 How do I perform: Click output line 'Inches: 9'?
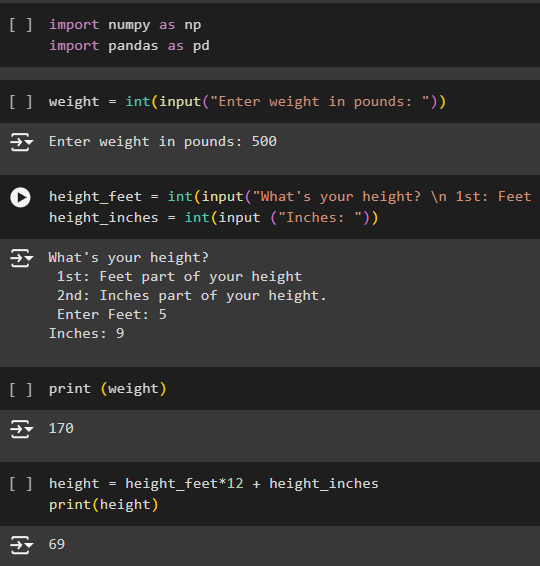(87, 334)
